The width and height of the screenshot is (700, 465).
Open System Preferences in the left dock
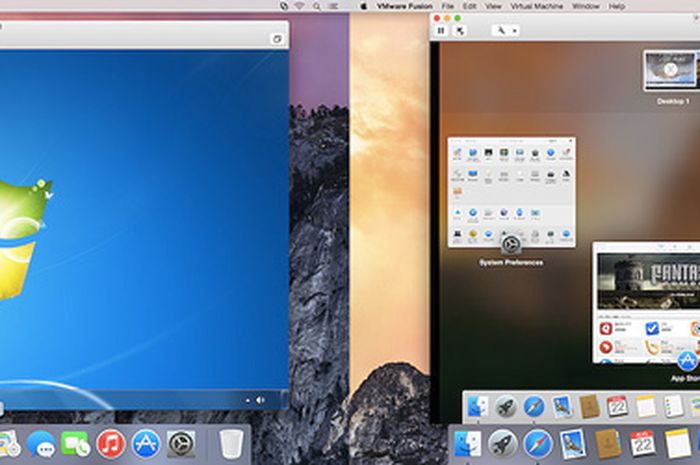181,444
